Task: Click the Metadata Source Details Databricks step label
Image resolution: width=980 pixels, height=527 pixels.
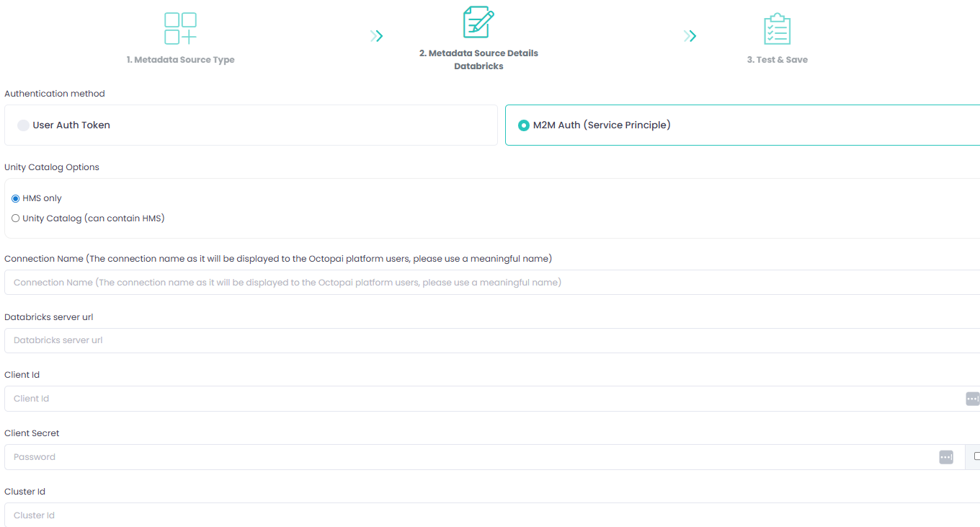Action: pos(478,59)
